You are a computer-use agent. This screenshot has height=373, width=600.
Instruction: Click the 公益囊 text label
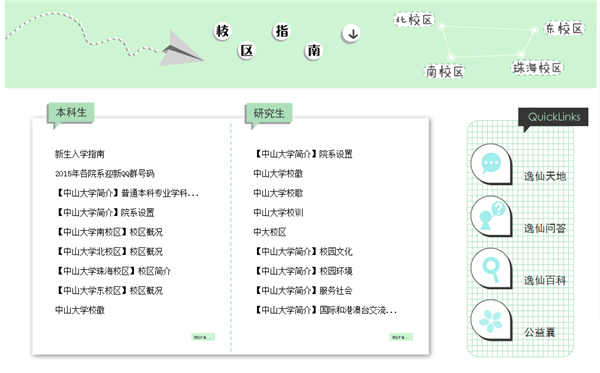(540, 332)
